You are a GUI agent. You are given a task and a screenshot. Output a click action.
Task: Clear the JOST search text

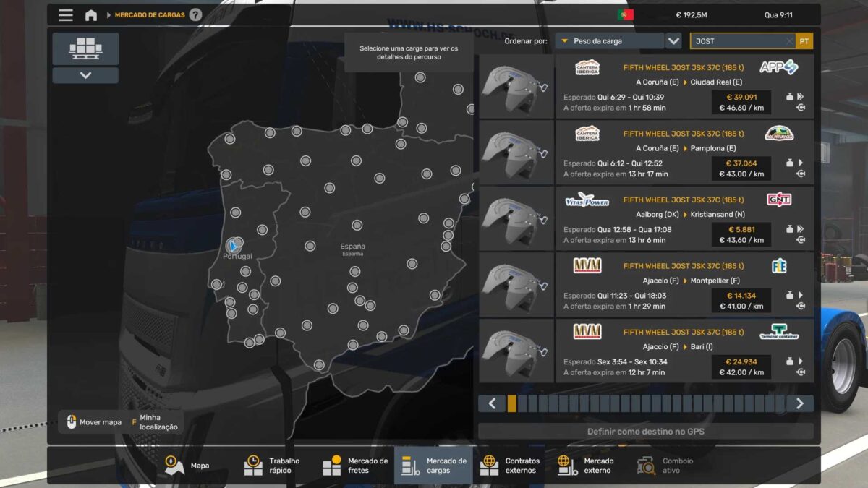[788, 41]
